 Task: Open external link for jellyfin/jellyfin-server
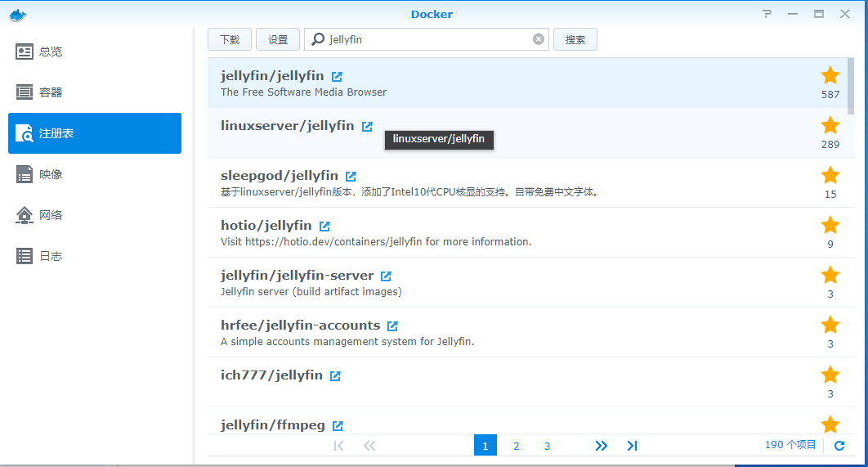tap(386, 276)
